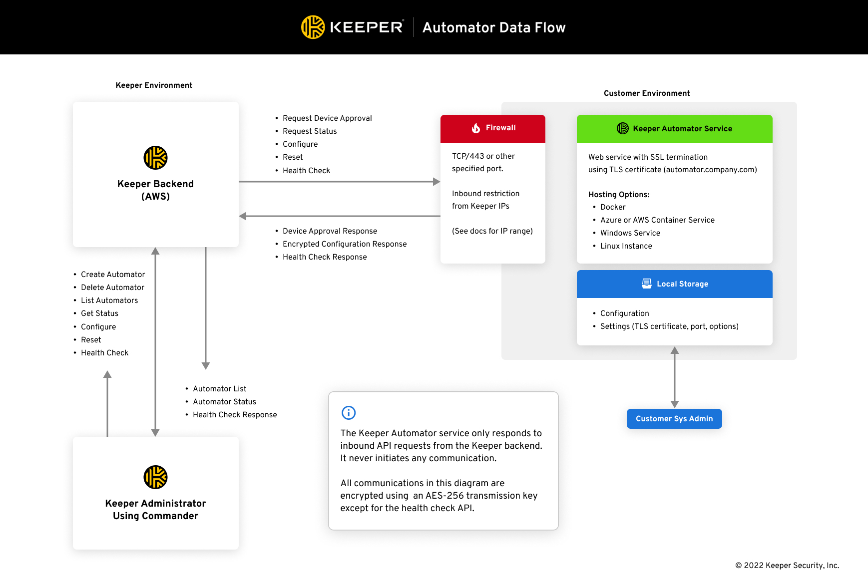Viewport: 868px width, 588px height.
Task: Click the Automator Data Flow title
Action: pyautogui.click(x=493, y=27)
